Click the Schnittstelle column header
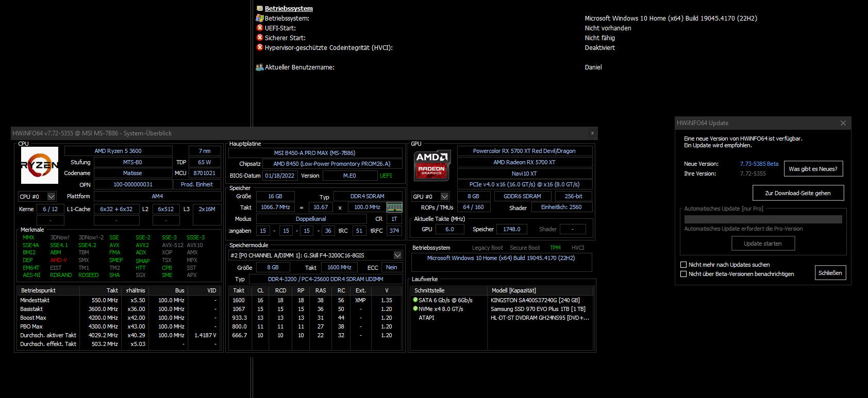This screenshot has width=868, height=398. pos(449,290)
